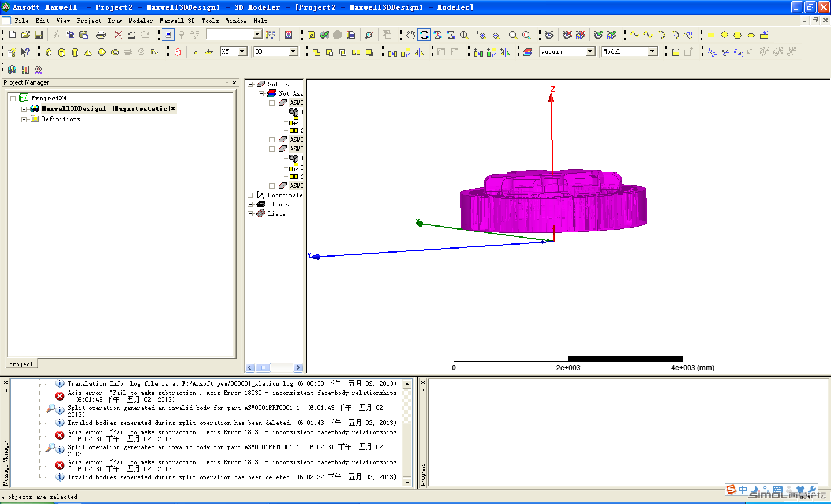Open the Edit menu
Viewport: 831px width, 504px height.
pos(43,21)
